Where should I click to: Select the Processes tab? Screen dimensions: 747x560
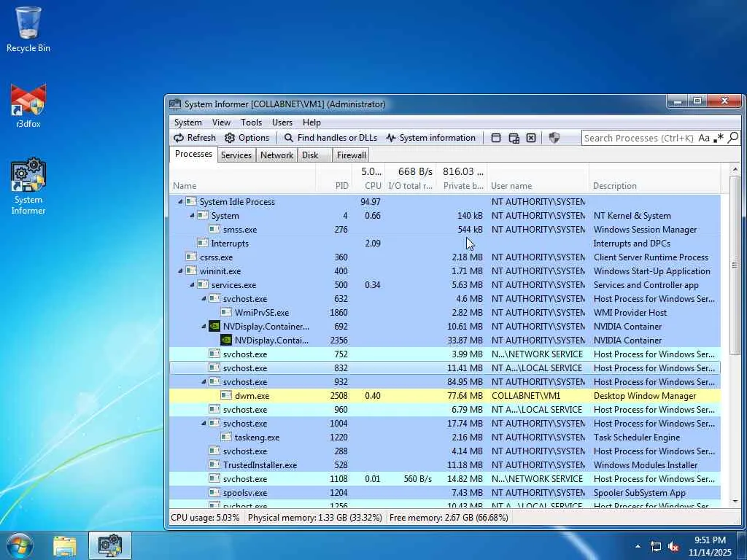point(193,154)
